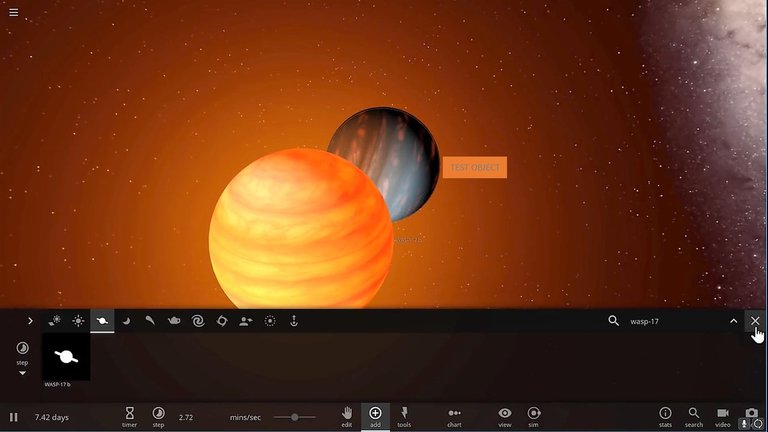Image resolution: width=768 pixels, height=432 pixels.
Task: Adjust the simulation speed slider
Action: 294,417
